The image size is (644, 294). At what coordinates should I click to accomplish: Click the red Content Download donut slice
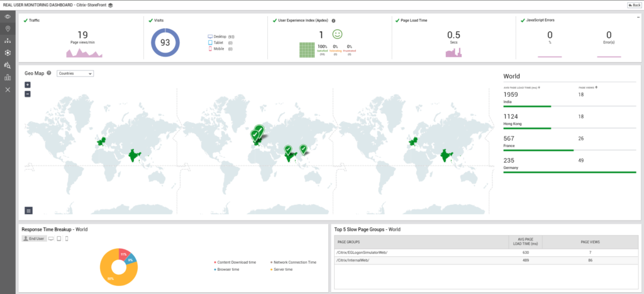(x=124, y=254)
